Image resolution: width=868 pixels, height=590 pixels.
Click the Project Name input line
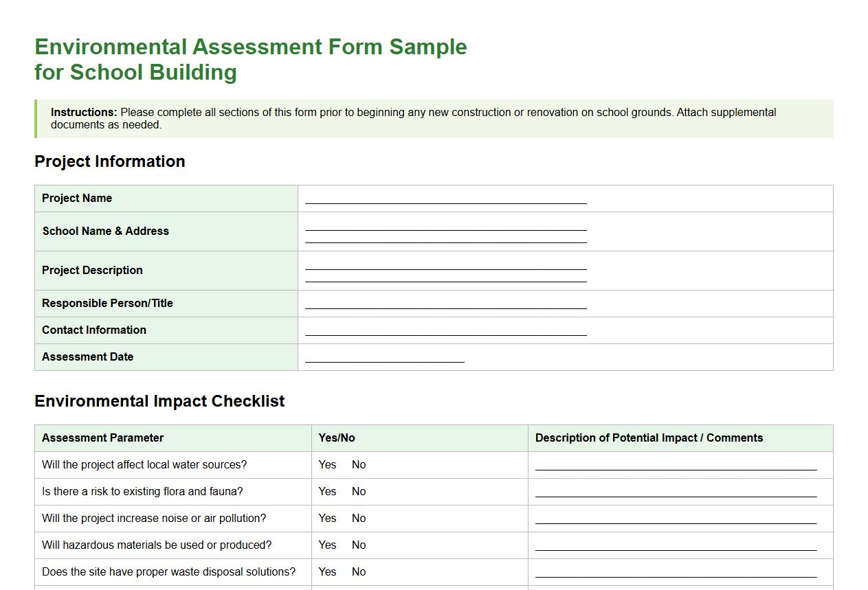(x=445, y=201)
